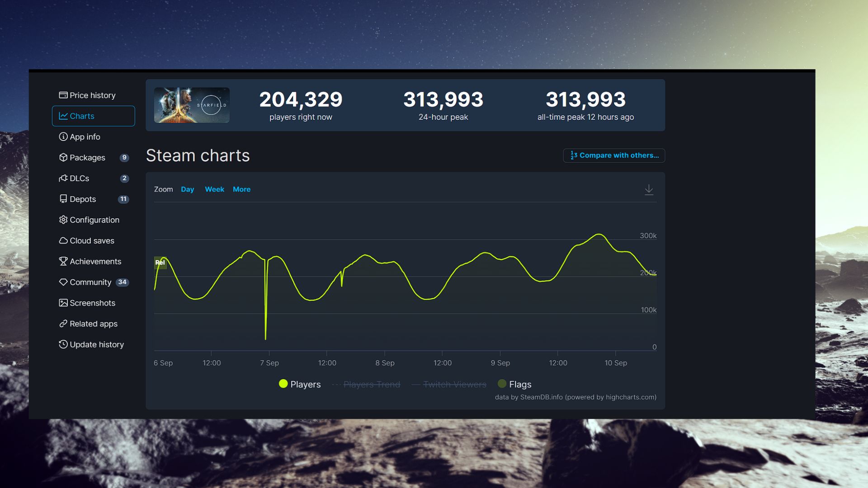
Task: Click the Compare with others button
Action: coord(614,155)
